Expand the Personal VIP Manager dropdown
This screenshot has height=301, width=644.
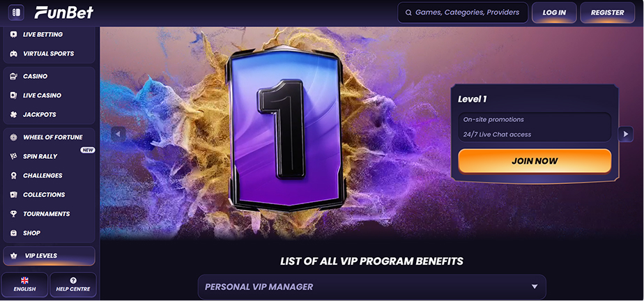[x=371, y=286]
